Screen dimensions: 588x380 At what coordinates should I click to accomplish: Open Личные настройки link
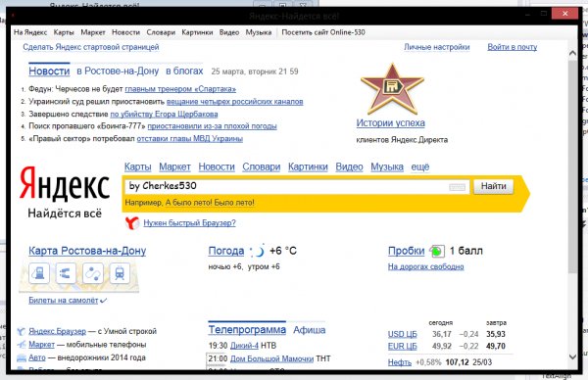[x=437, y=47]
